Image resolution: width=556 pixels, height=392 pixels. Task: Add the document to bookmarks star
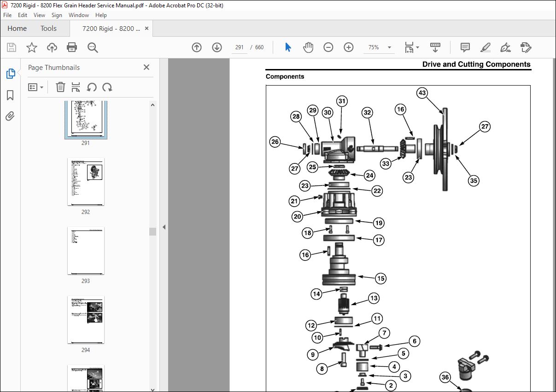[x=31, y=47]
